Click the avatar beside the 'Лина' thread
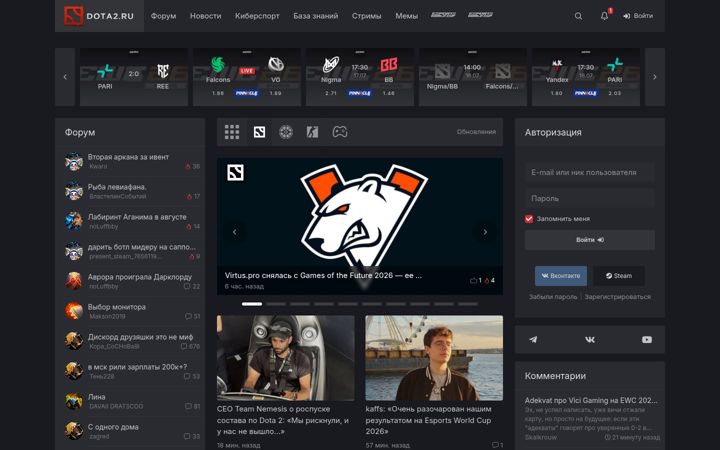Image resolution: width=720 pixels, height=450 pixels. pos(74,401)
